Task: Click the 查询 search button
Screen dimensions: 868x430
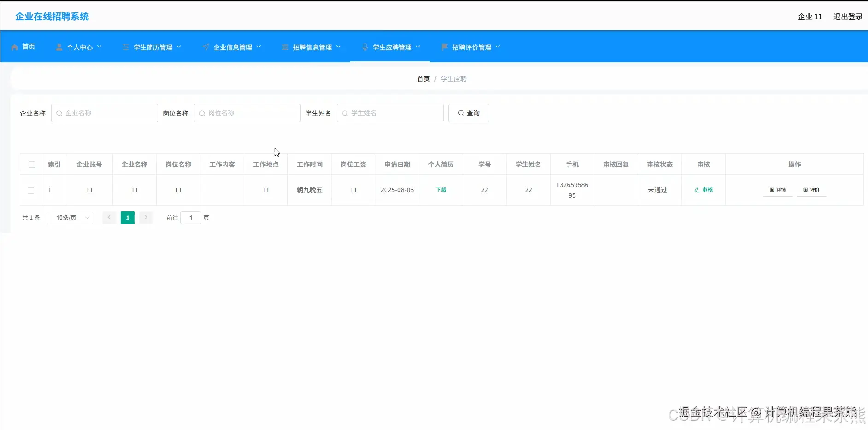Action: 469,113
